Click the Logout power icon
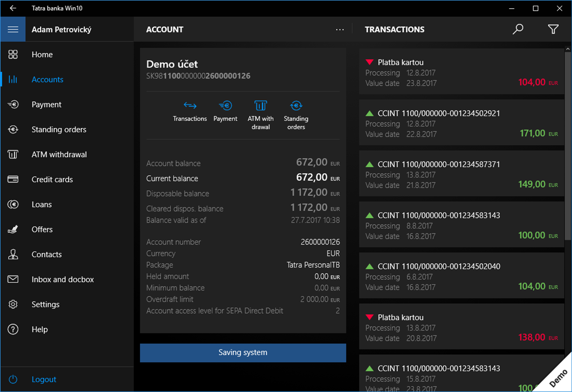The height and width of the screenshot is (392, 572). [x=13, y=379]
